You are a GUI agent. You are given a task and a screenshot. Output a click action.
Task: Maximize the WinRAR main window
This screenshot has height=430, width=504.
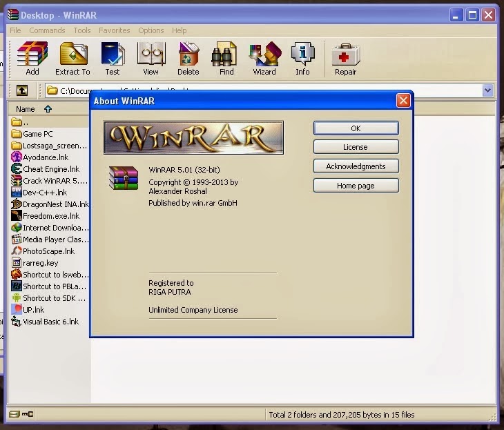[x=472, y=15]
